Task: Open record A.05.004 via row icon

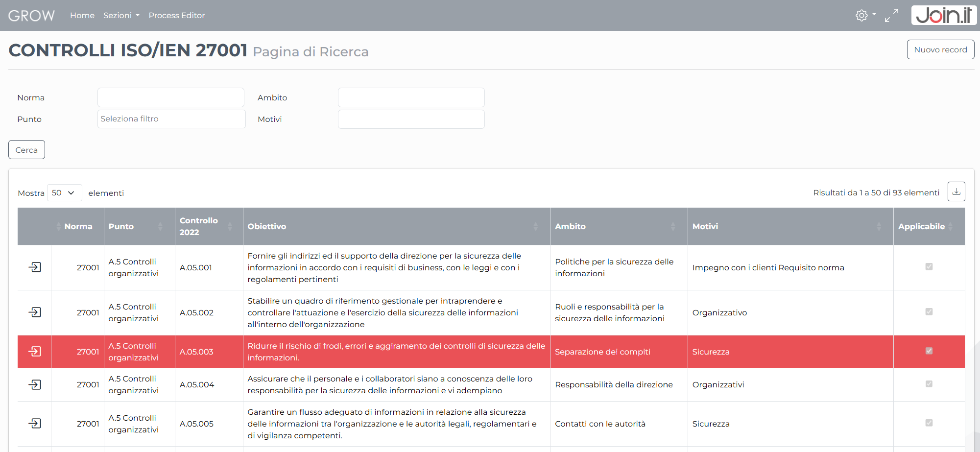Action: 35,384
